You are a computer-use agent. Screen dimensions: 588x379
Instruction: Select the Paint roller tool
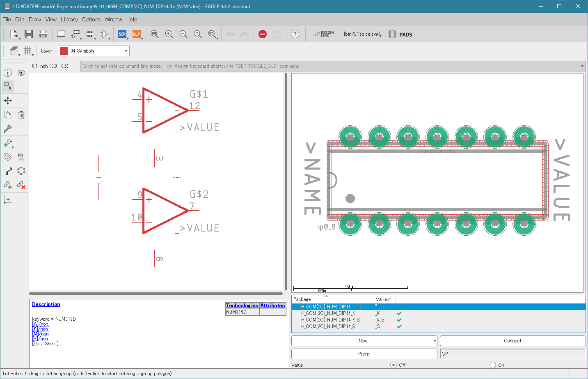8,171
